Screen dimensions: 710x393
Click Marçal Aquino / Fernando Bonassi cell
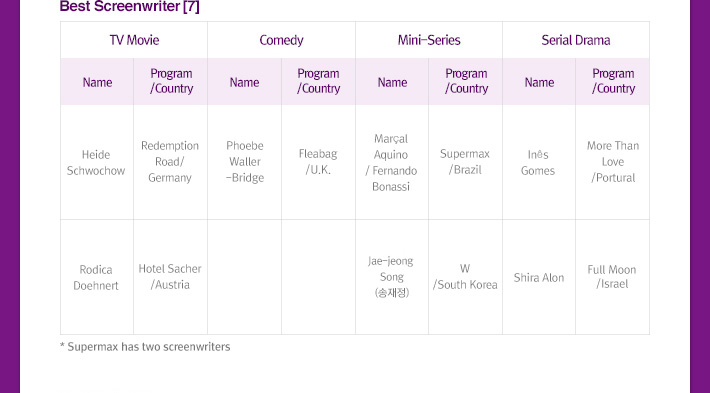[392, 162]
